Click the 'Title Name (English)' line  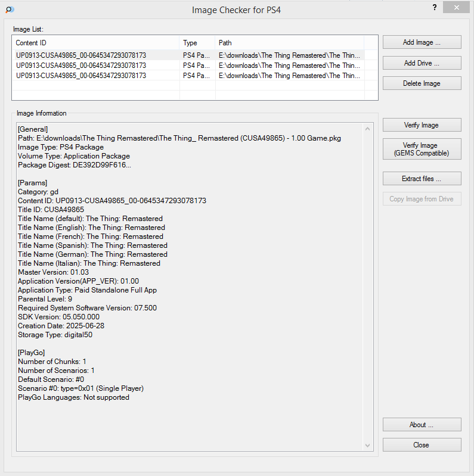[91, 228]
